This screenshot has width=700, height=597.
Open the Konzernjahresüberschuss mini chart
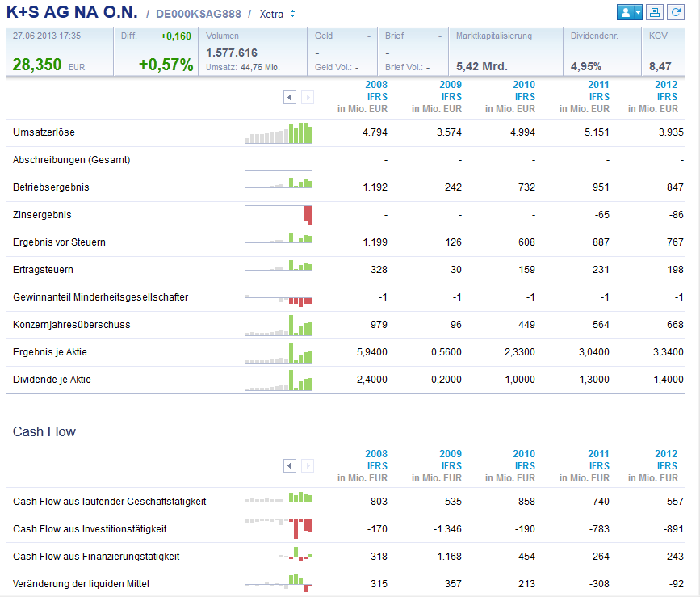click(x=279, y=325)
